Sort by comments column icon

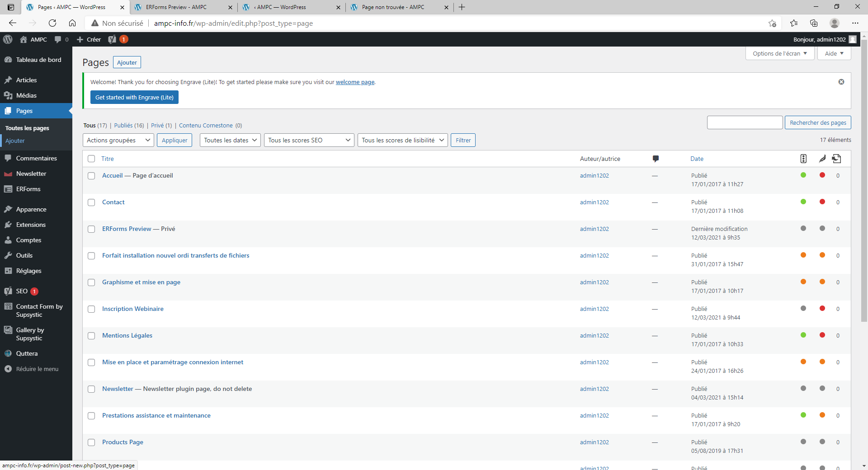pos(656,159)
